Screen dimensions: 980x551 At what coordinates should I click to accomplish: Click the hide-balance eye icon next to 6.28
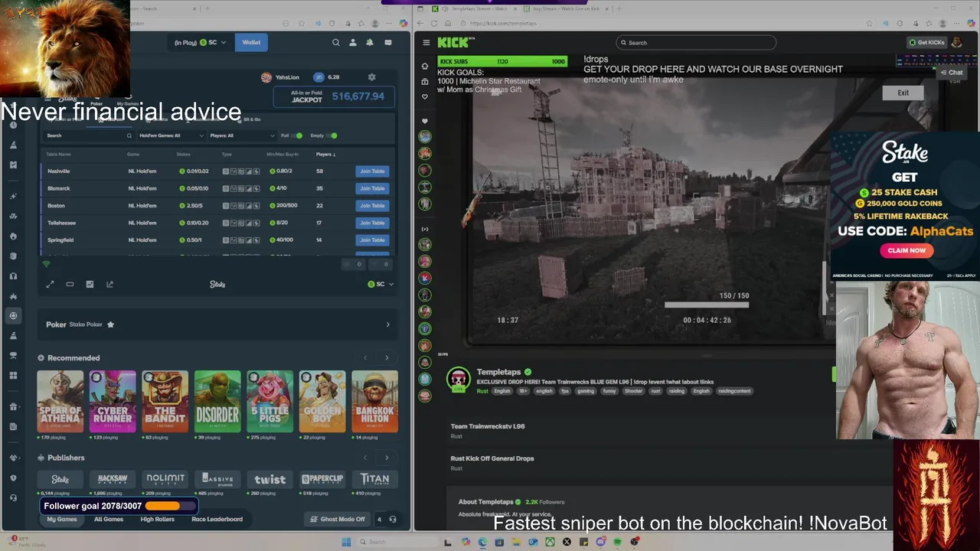[318, 77]
